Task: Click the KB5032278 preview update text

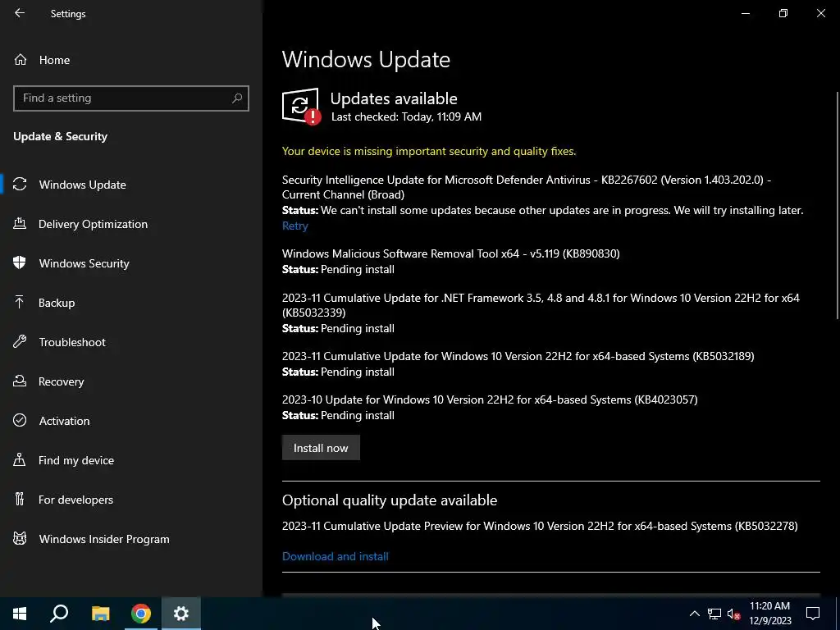Action: tap(540, 526)
